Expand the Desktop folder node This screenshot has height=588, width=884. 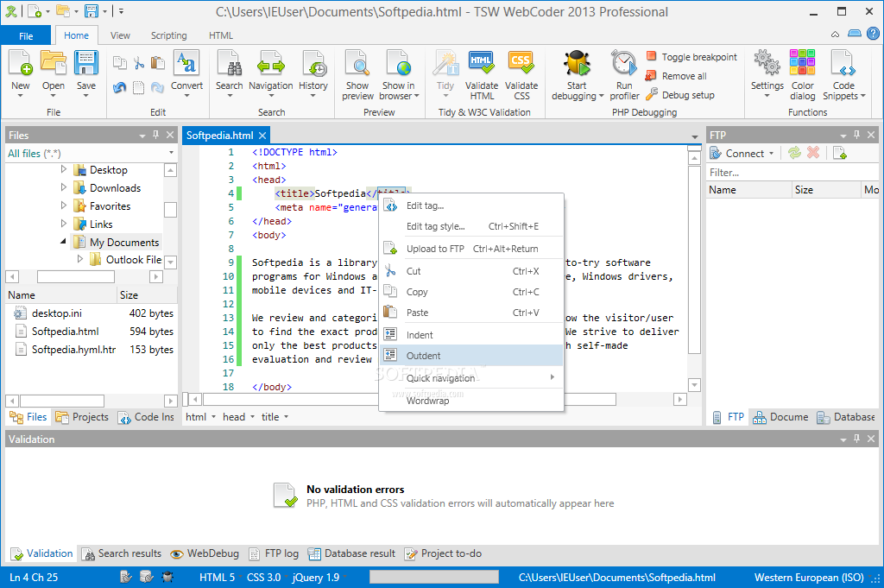[63, 169]
